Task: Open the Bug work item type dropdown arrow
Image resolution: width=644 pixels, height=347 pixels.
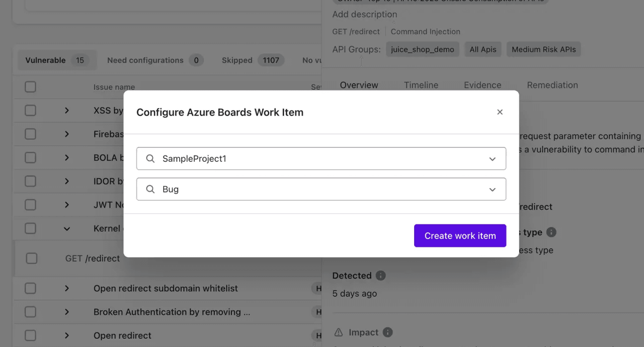Action: 492,189
